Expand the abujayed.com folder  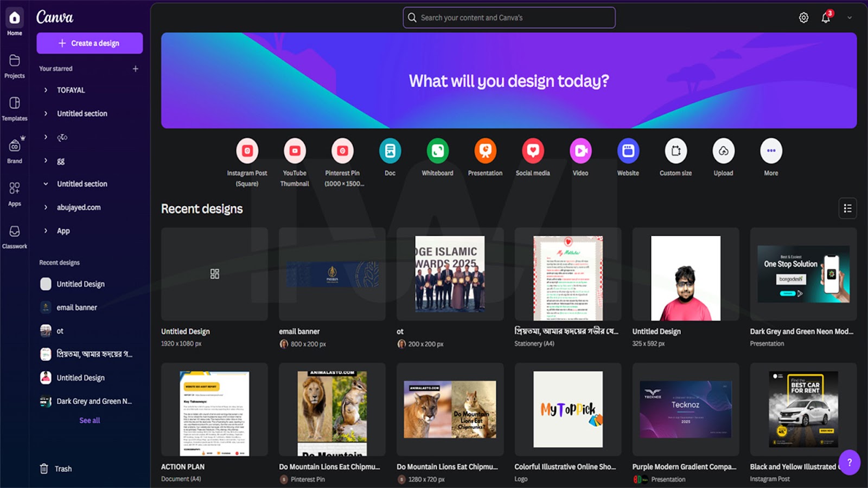pos(46,207)
